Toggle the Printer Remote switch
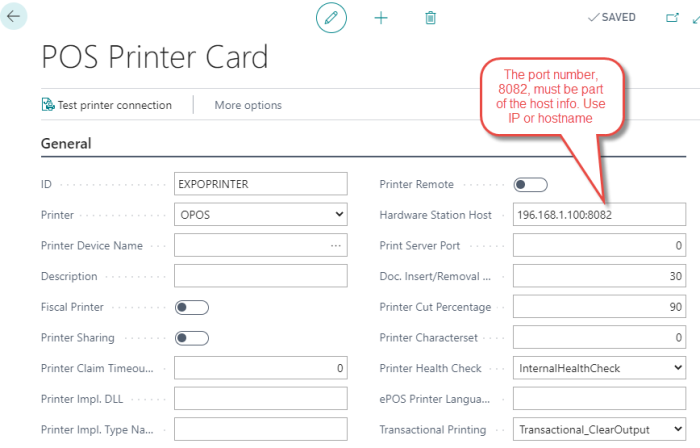 pos(530,185)
